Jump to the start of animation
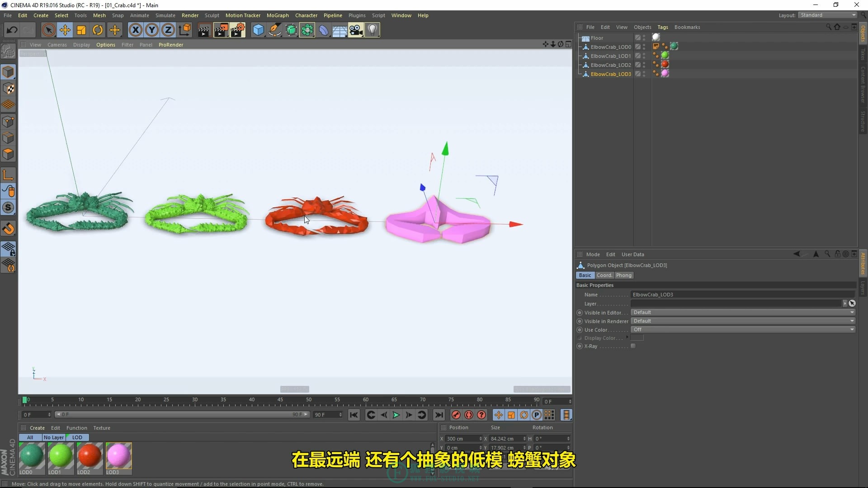Image resolution: width=868 pixels, height=488 pixels. pos(354,415)
